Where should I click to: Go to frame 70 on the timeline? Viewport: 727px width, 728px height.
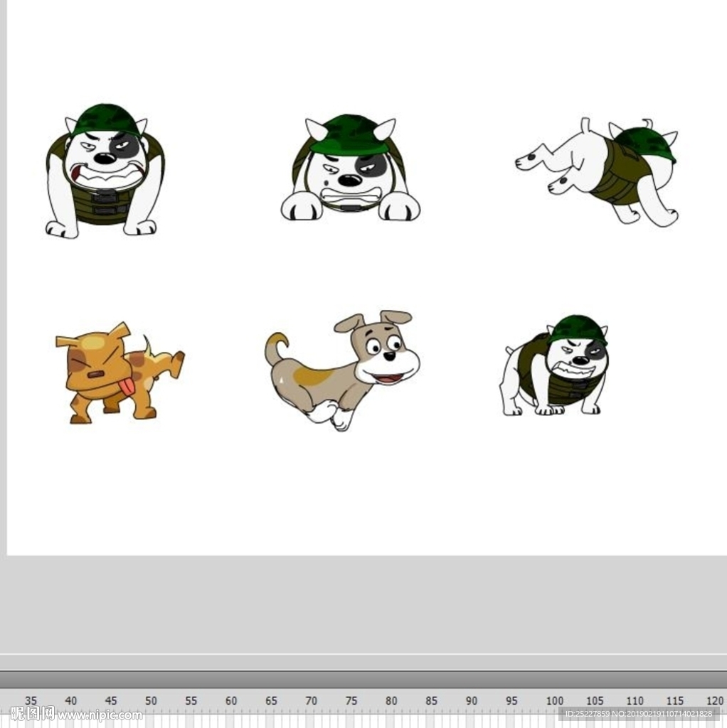coord(312,701)
